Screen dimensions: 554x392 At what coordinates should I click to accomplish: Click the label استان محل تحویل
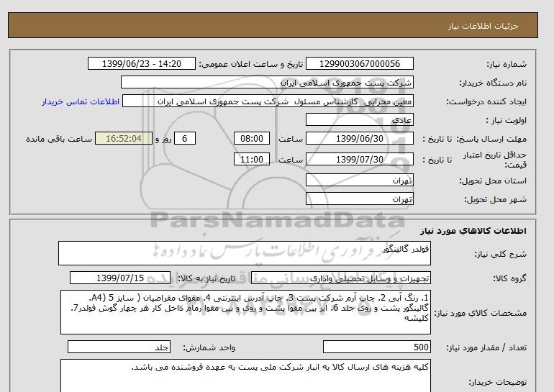pyautogui.click(x=493, y=181)
